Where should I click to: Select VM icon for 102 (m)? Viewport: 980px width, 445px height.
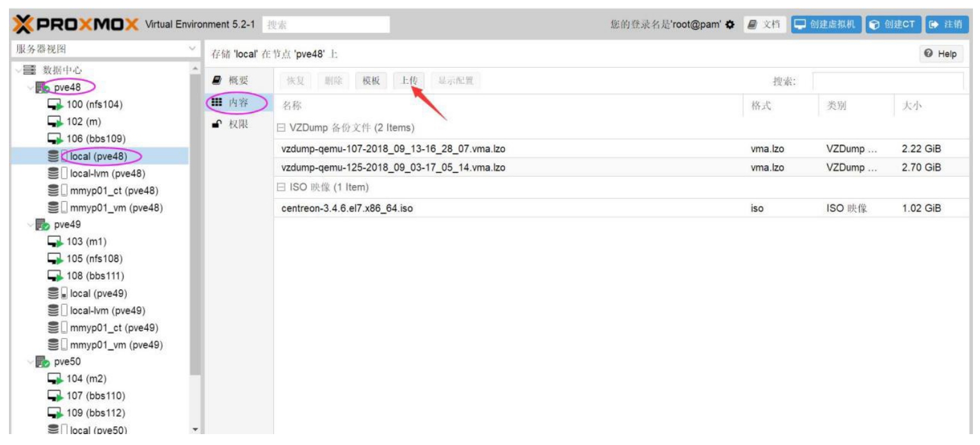point(56,122)
